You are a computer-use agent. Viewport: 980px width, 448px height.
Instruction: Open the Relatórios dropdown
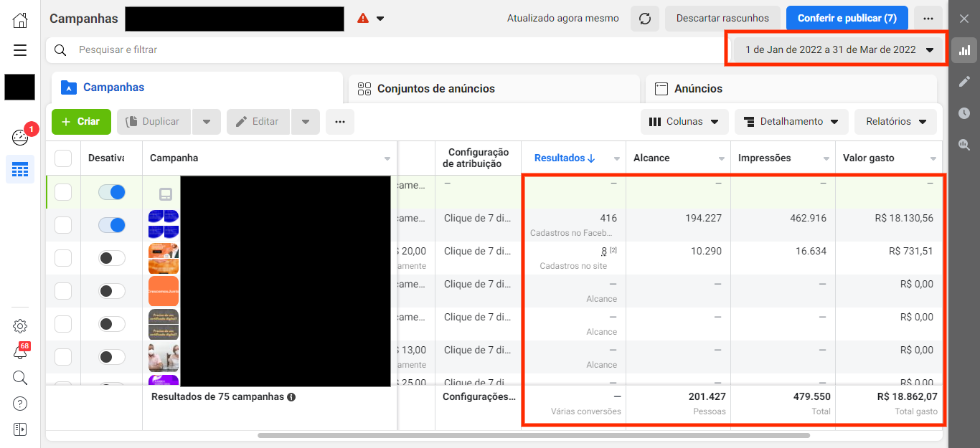pyautogui.click(x=895, y=122)
